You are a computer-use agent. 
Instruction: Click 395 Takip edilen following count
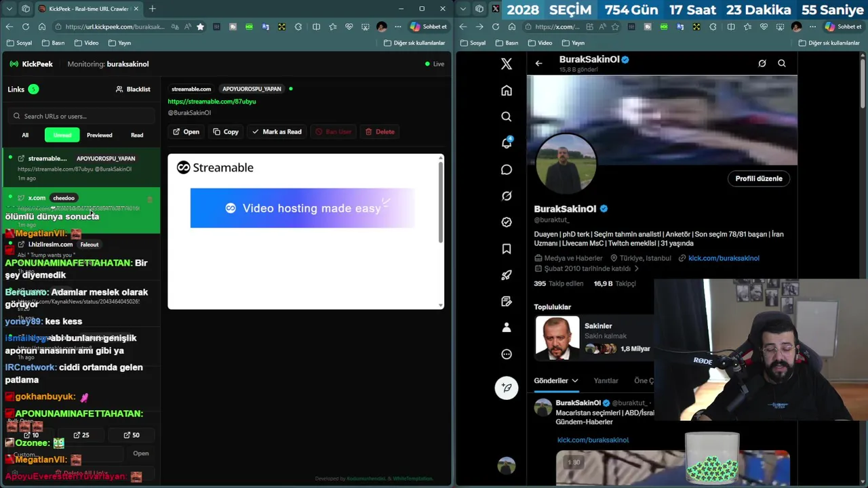[x=559, y=283]
